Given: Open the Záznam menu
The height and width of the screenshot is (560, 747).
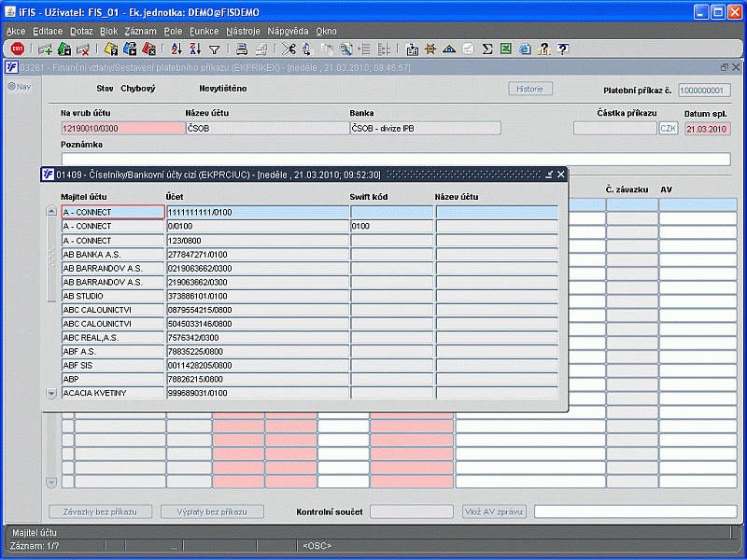Looking at the screenshot, I should 141,32.
